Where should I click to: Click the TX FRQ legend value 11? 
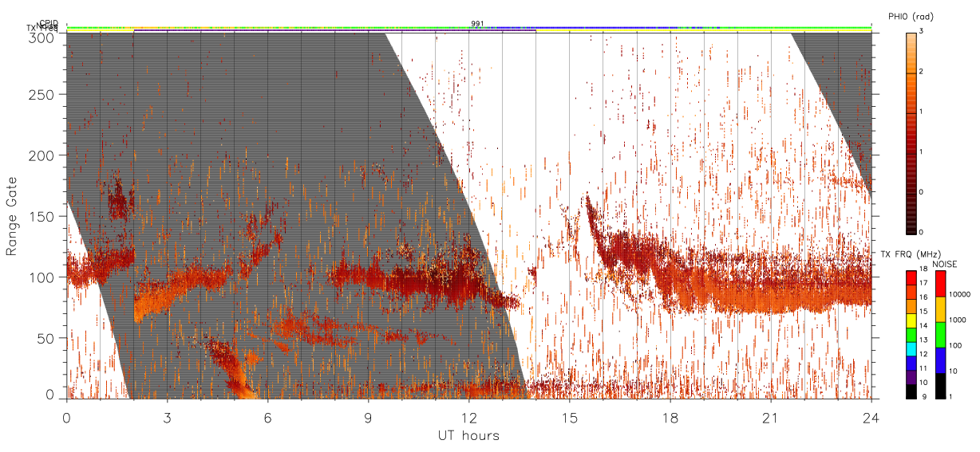[x=923, y=370]
